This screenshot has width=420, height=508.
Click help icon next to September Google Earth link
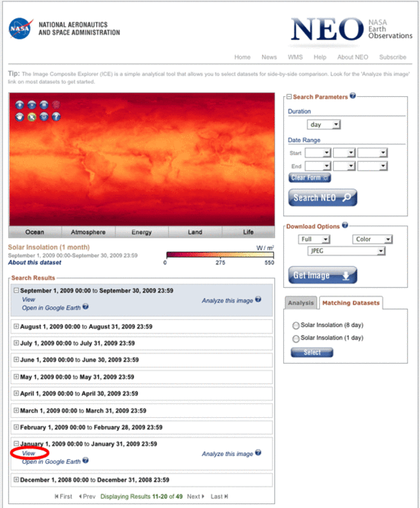[86, 306]
